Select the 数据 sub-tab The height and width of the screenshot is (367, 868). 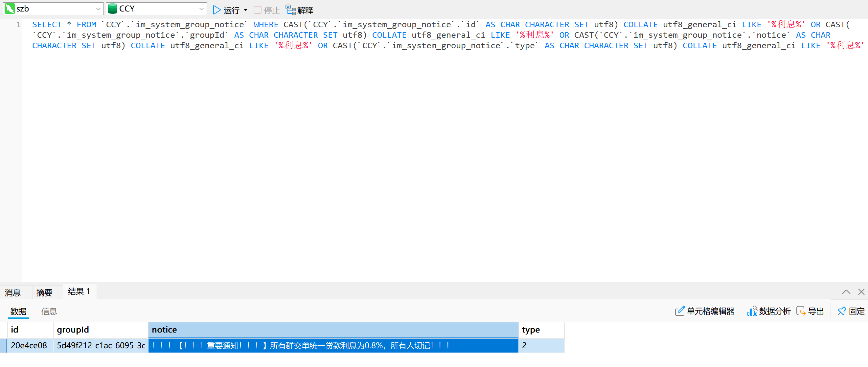18,311
